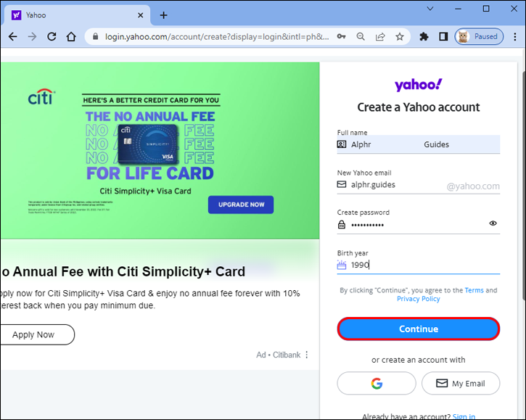Open ad options beside Citibank

pyautogui.click(x=307, y=355)
